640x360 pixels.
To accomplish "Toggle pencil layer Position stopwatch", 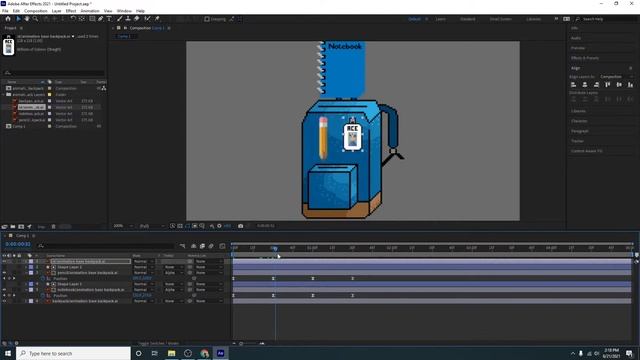I will point(43,278).
